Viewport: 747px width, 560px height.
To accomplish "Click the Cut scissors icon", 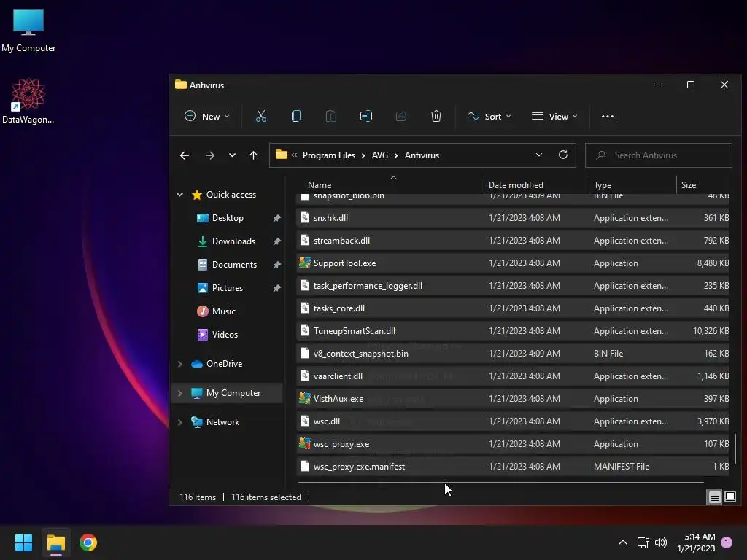I will [x=261, y=116].
